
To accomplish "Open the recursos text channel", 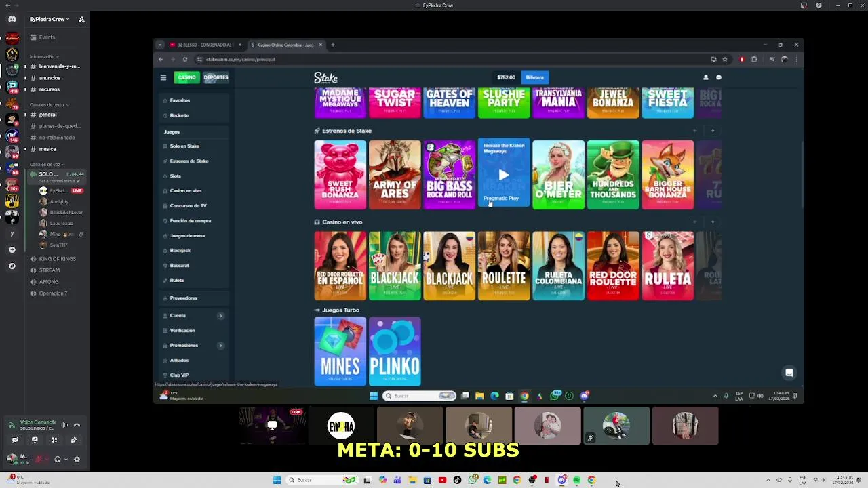I will pyautogui.click(x=49, y=89).
